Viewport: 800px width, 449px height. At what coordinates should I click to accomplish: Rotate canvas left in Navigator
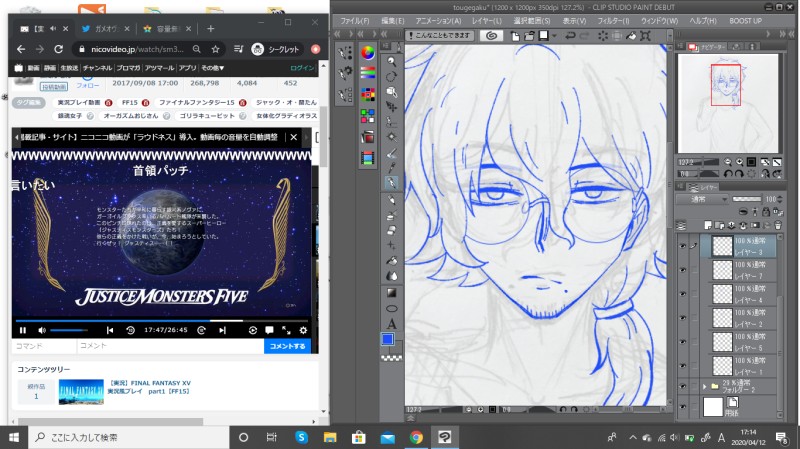coord(728,174)
